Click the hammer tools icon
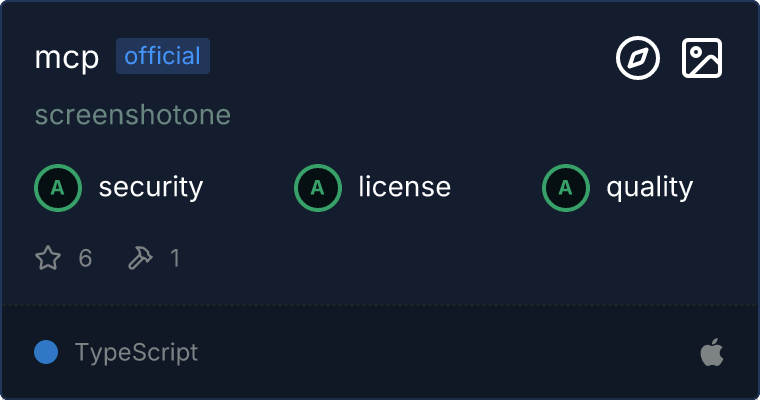This screenshot has width=760, height=400. 140,259
